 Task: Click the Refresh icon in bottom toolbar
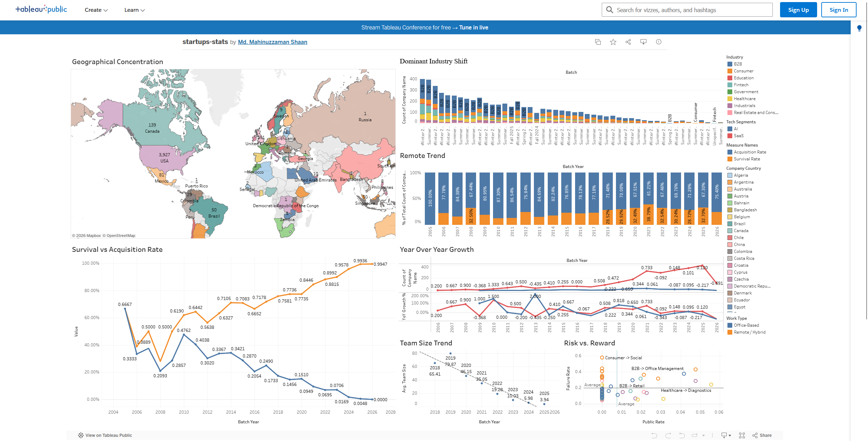[x=695, y=435]
